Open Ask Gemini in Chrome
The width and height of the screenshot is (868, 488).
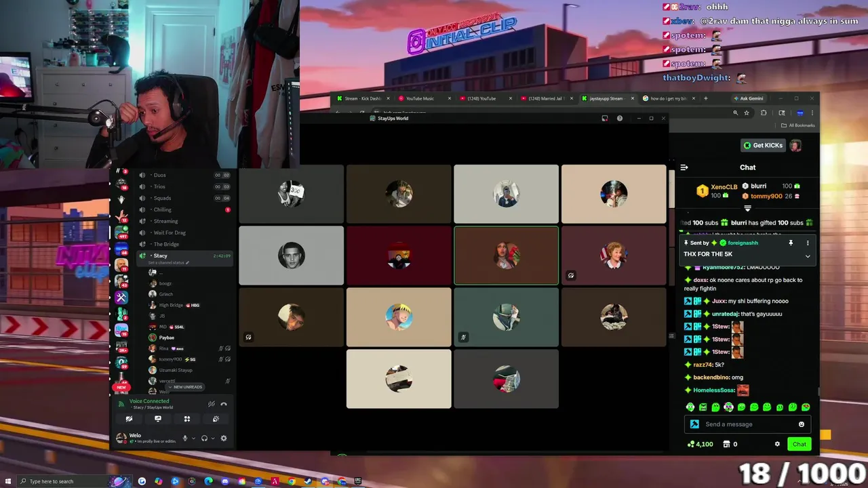tap(749, 98)
